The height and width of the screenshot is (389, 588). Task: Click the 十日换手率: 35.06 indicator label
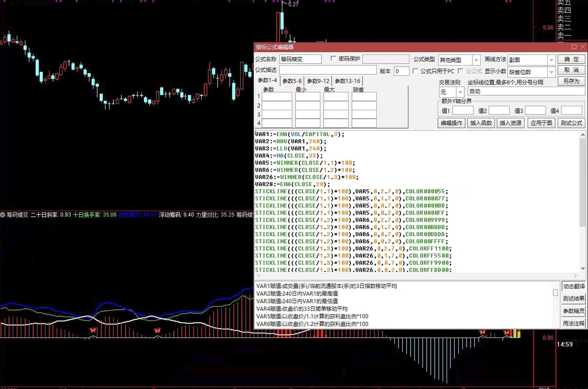[95, 215]
